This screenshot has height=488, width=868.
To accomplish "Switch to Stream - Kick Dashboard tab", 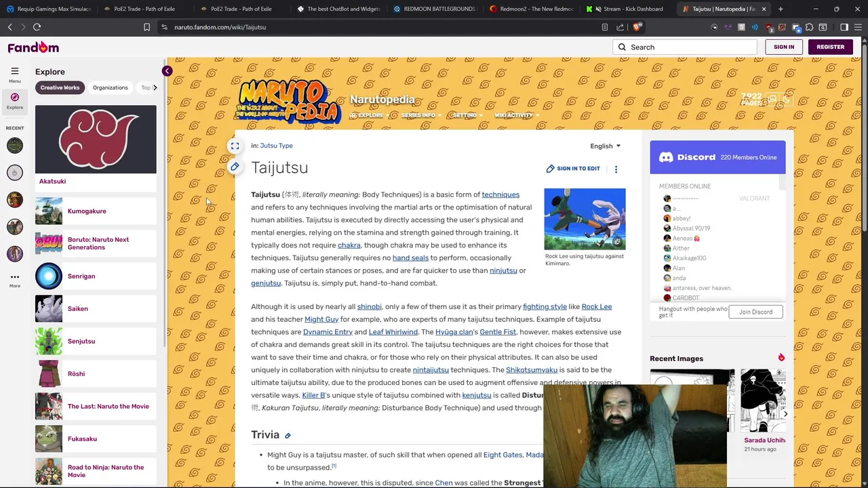I will click(627, 9).
